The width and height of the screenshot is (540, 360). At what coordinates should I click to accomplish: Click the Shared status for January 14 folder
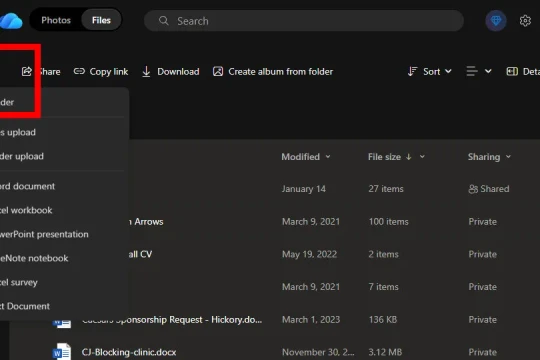click(489, 189)
